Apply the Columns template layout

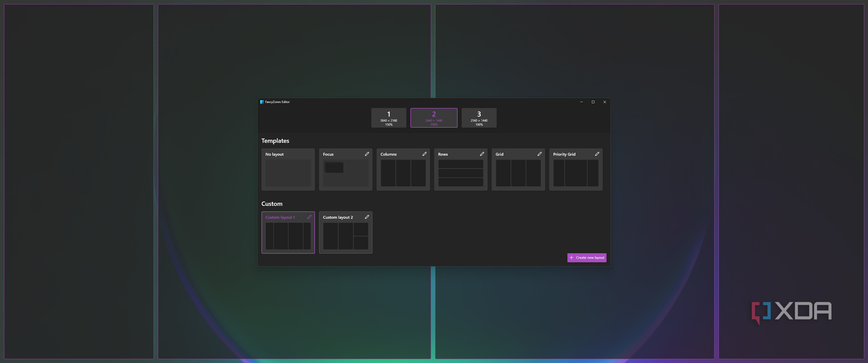tap(403, 169)
